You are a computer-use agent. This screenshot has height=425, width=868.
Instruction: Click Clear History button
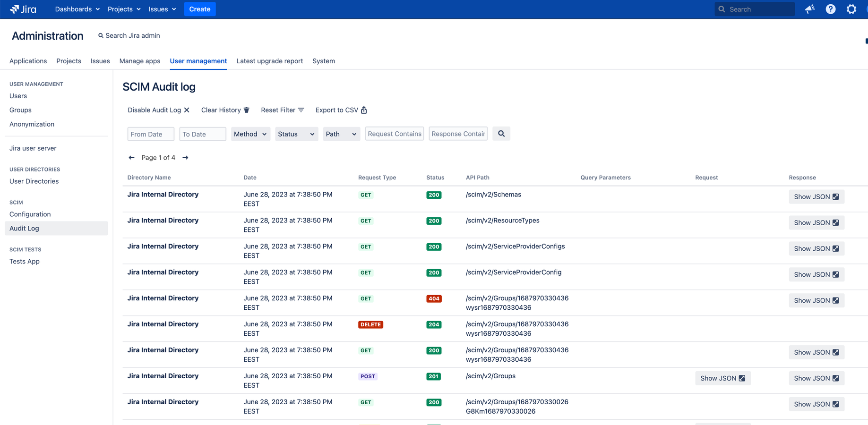(225, 110)
